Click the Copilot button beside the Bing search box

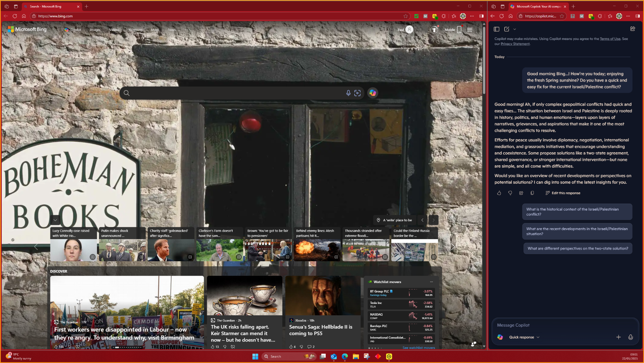(x=372, y=93)
